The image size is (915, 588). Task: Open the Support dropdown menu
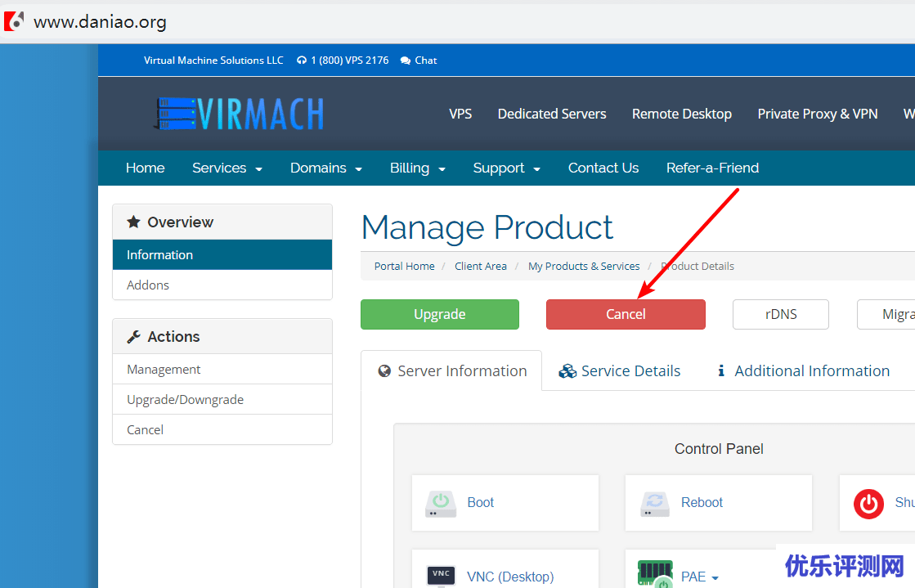[x=506, y=168]
